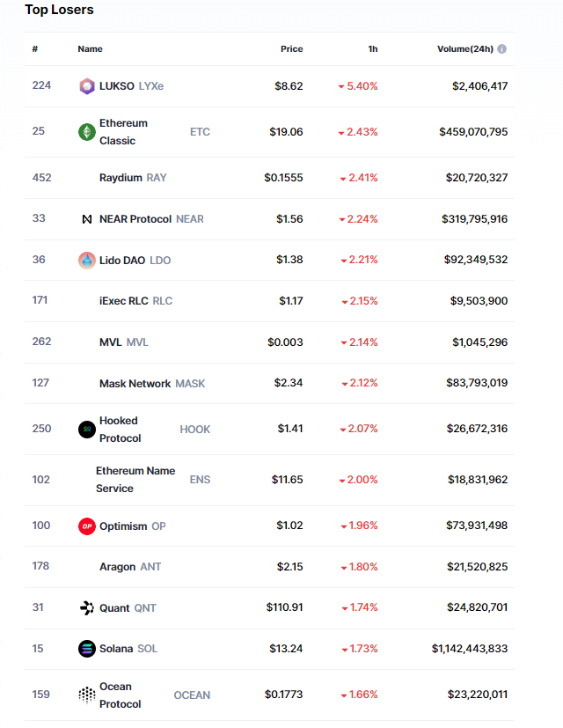
Task: Click the NEAR Protocol logo icon
Action: point(86,219)
